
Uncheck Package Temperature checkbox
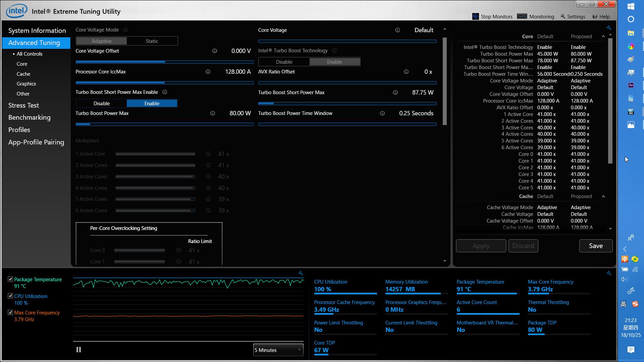[10, 279]
